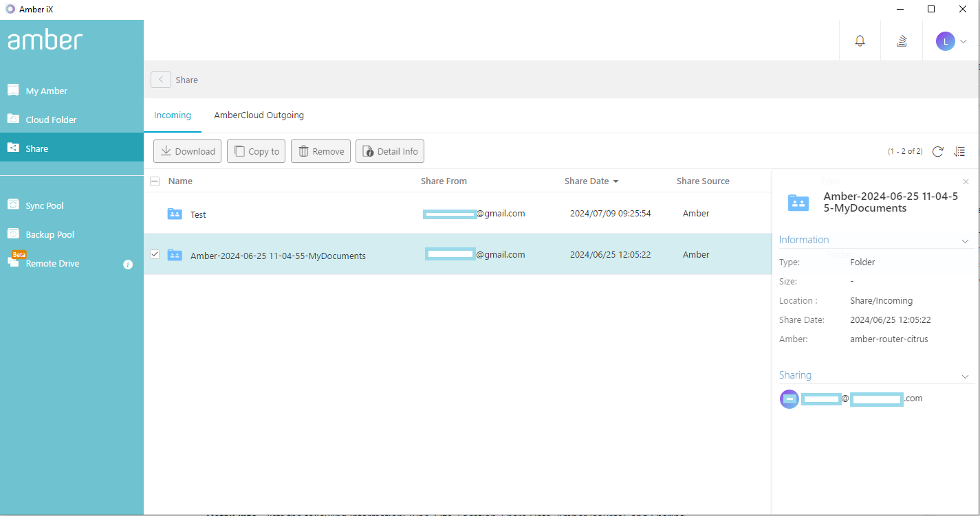The height and width of the screenshot is (516, 980).
Task: Collapse the Sharing section
Action: [x=965, y=377]
